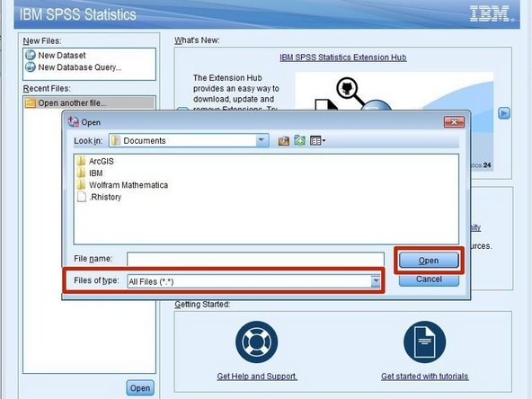The width and height of the screenshot is (532, 399).
Task: Advance What's New with the next arrow
Action: point(504,113)
